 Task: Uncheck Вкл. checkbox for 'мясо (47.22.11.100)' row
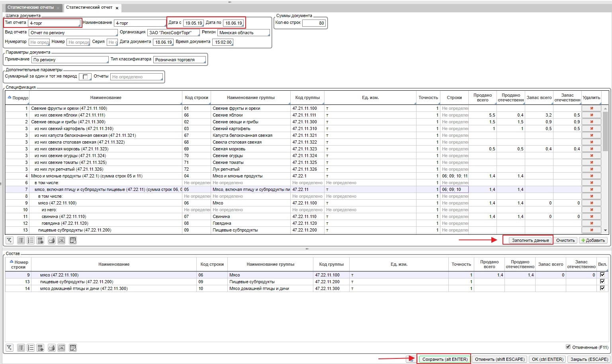602,274
